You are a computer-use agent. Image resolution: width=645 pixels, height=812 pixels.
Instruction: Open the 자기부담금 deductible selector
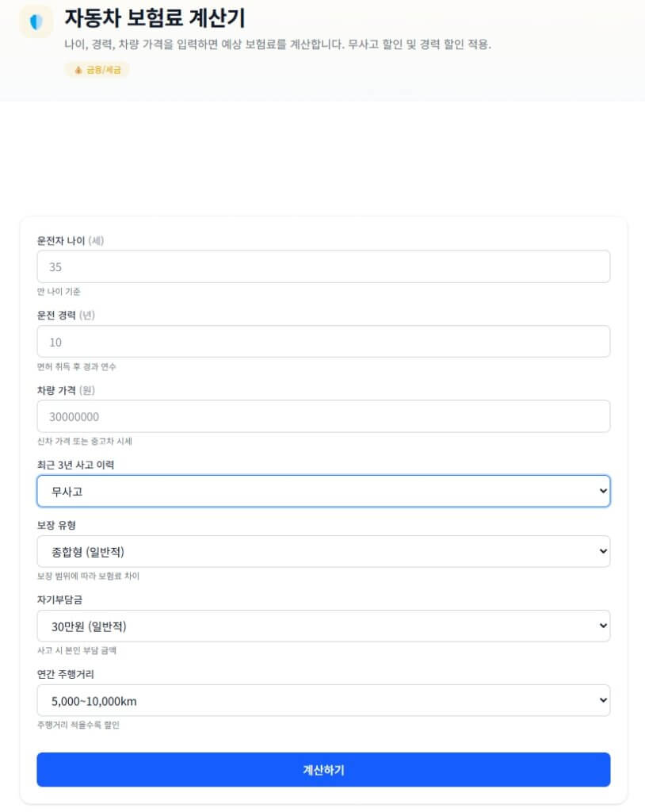pyautogui.click(x=322, y=626)
